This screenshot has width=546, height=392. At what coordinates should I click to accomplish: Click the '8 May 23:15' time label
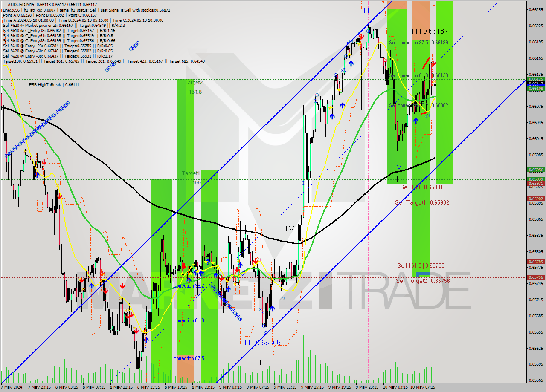(x=203, y=387)
